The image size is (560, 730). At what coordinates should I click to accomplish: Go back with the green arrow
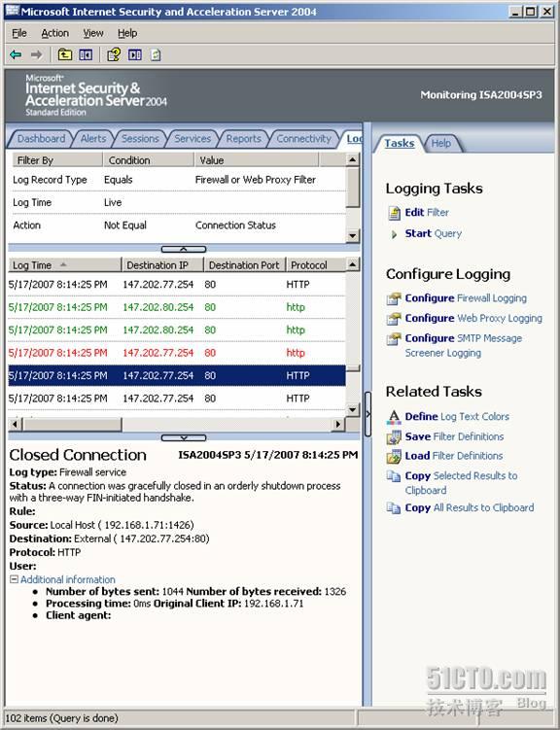16,55
